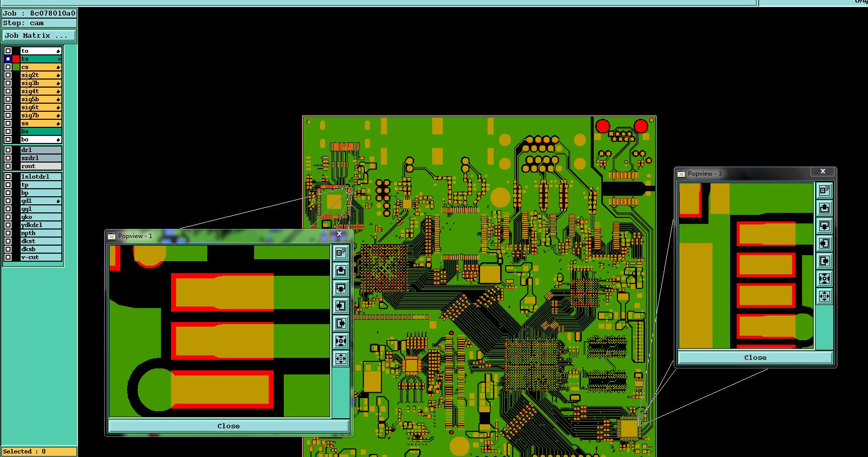Click the hand marker on the to layer
This screenshot has height=457, width=868.
[x=58, y=51]
